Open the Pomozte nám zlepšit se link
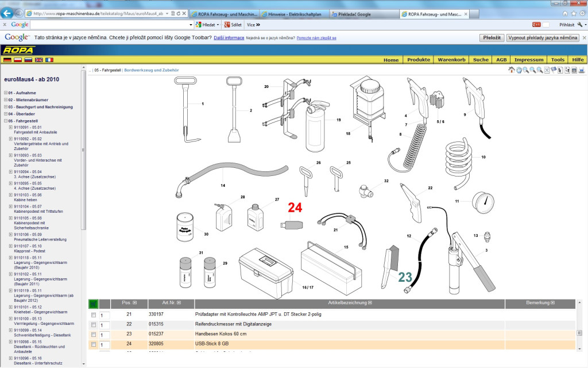 (x=316, y=38)
